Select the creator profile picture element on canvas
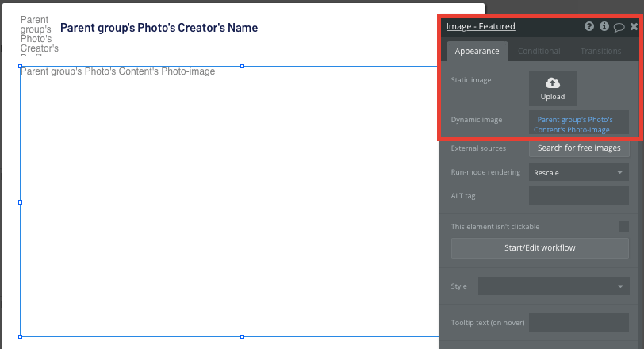This screenshot has width=644, height=349. tap(39, 34)
